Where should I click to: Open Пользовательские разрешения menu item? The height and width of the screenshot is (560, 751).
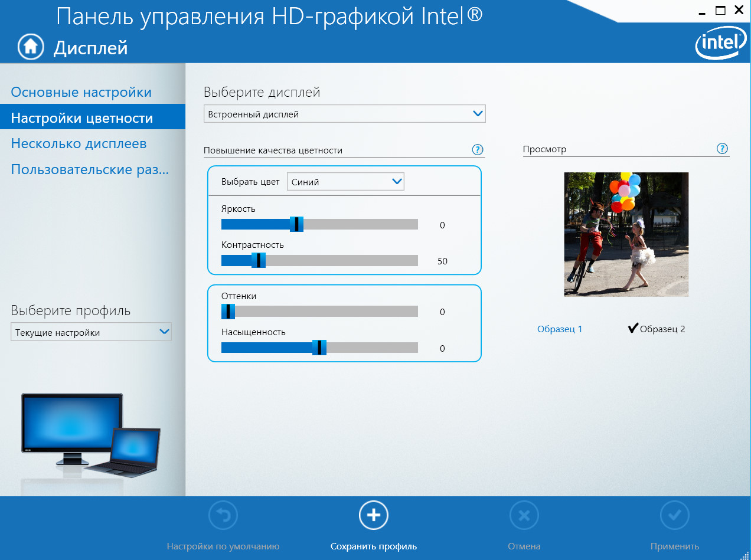click(90, 169)
